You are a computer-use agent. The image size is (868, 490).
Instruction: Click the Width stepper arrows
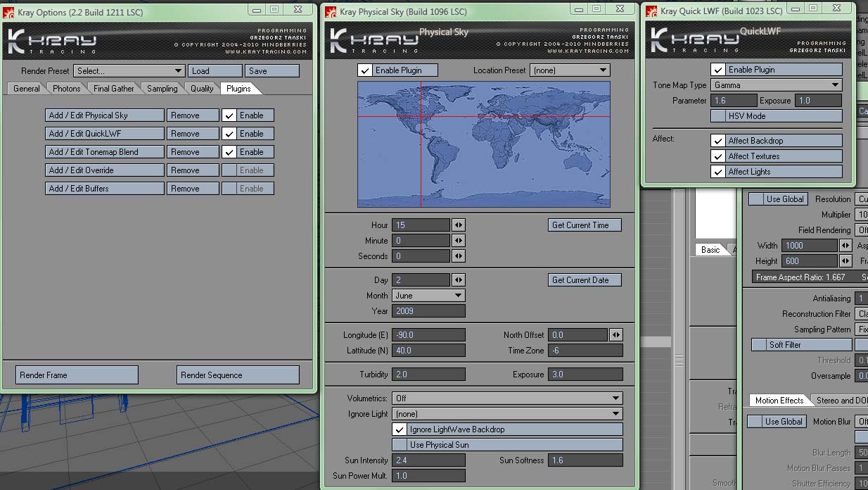(845, 246)
